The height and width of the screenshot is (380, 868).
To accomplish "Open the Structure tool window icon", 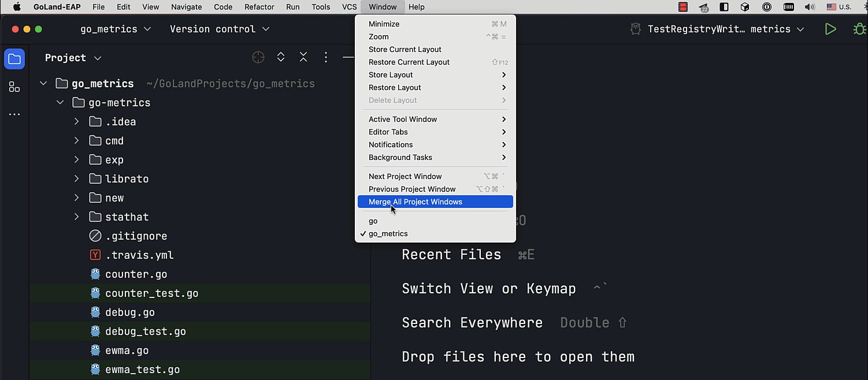I will click(14, 87).
